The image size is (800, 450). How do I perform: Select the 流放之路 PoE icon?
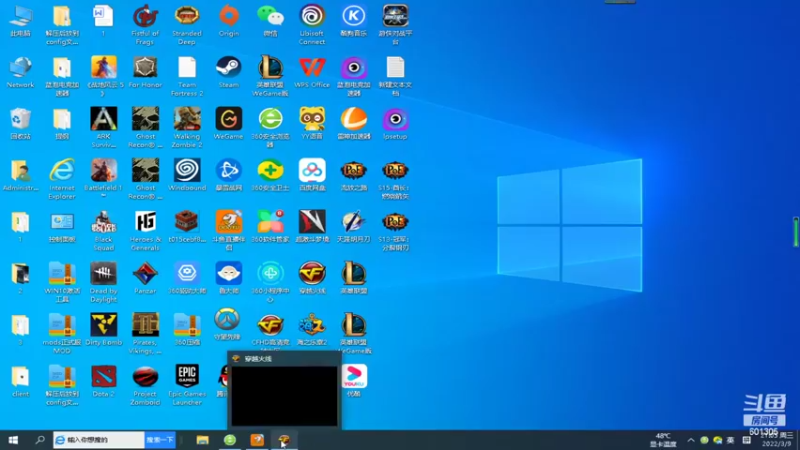pos(354,175)
